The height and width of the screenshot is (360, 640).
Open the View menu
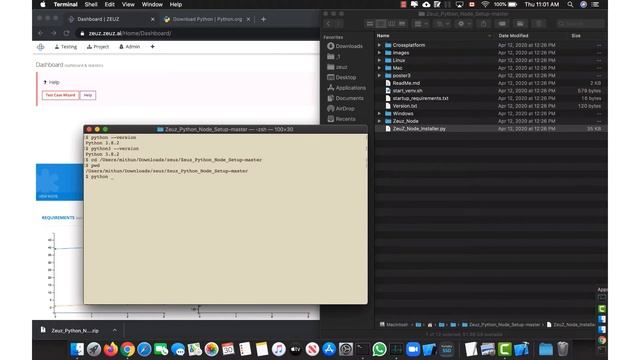pyautogui.click(x=128, y=4)
